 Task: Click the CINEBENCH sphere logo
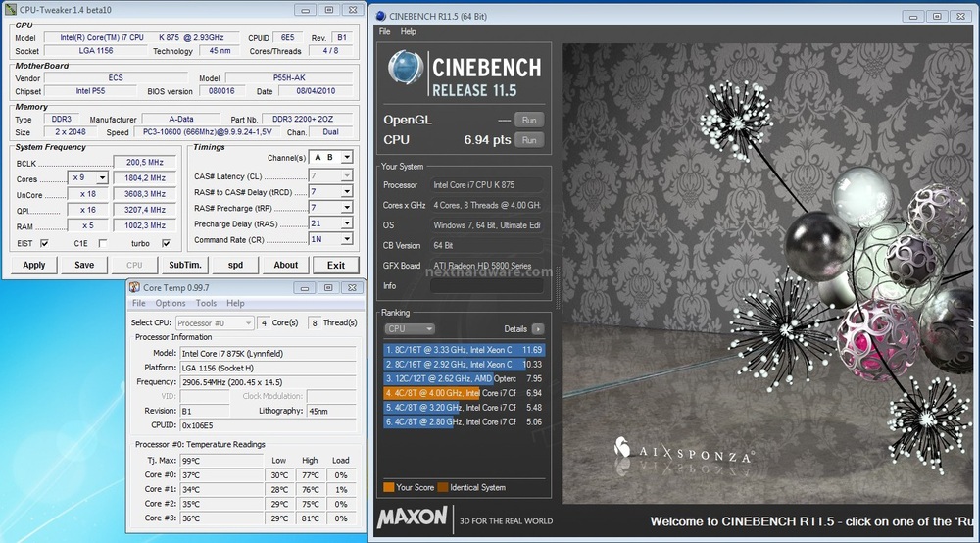[406, 68]
